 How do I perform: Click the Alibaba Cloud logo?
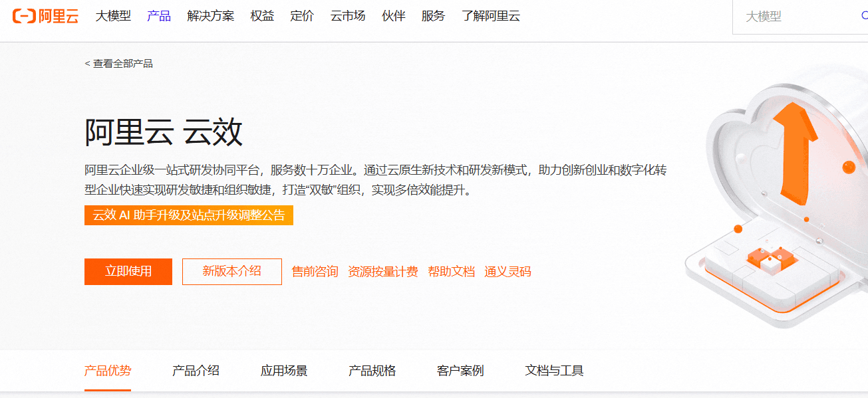click(x=45, y=16)
